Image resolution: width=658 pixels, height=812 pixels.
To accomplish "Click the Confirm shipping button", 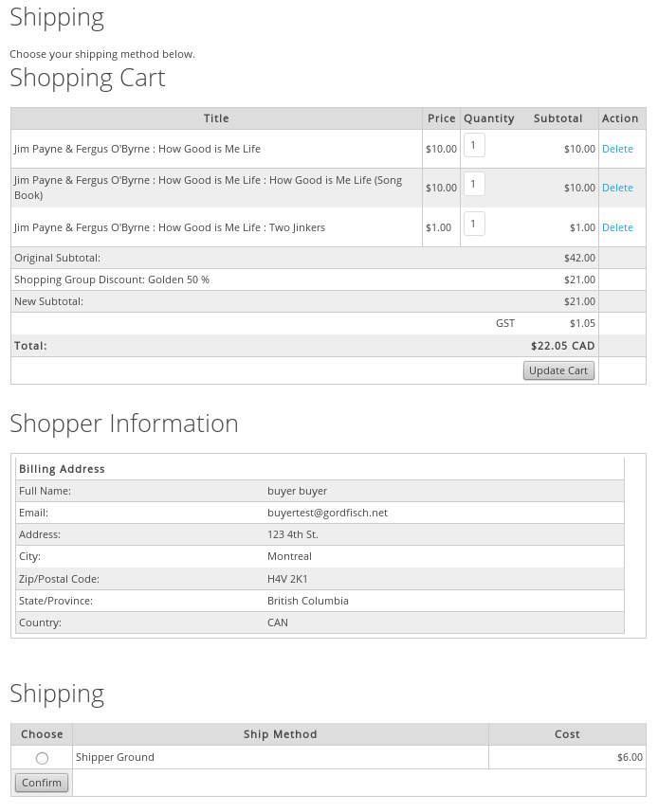I will pos(41,782).
